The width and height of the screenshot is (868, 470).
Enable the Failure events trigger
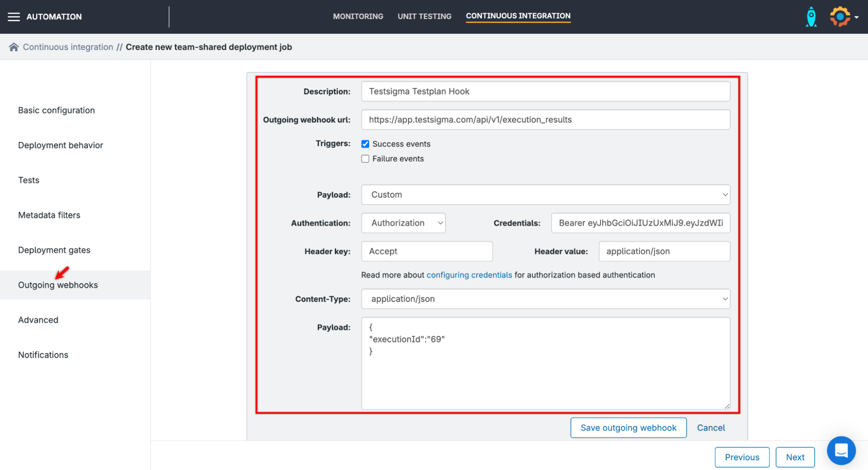[365, 158]
